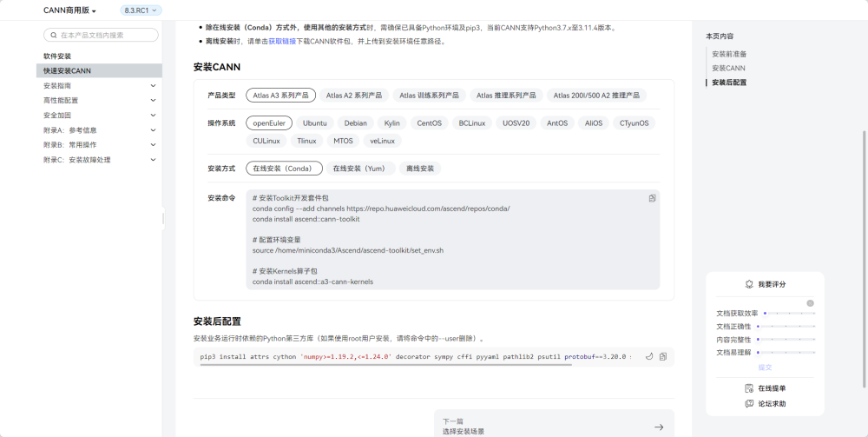Copy the install command block
Viewport: 868px width, 437px height.
pos(652,198)
